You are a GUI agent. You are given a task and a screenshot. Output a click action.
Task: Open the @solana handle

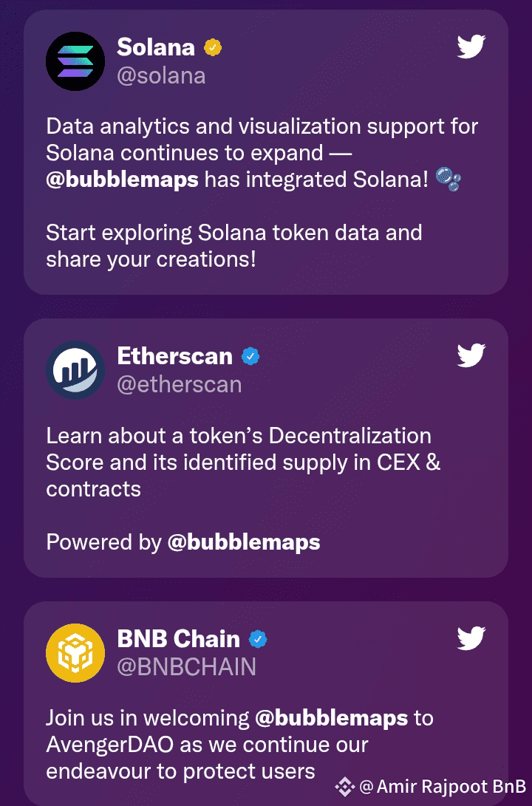[x=161, y=76]
